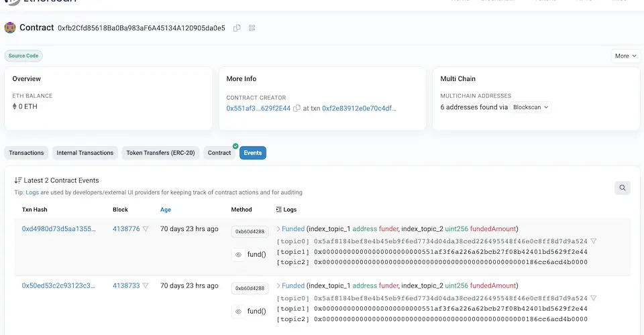Switch to the Contract tab
This screenshot has width=644, height=335.
(x=219, y=153)
